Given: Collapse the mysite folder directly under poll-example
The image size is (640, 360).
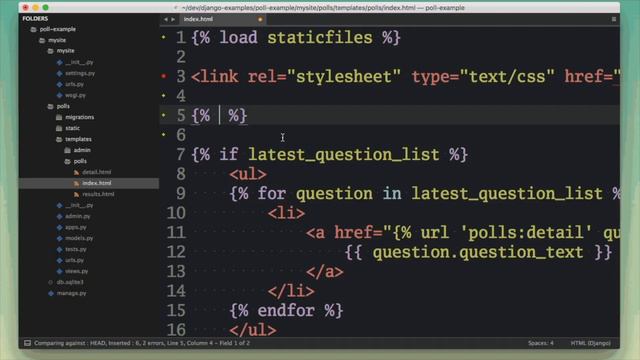Looking at the screenshot, I should (x=42, y=40).
